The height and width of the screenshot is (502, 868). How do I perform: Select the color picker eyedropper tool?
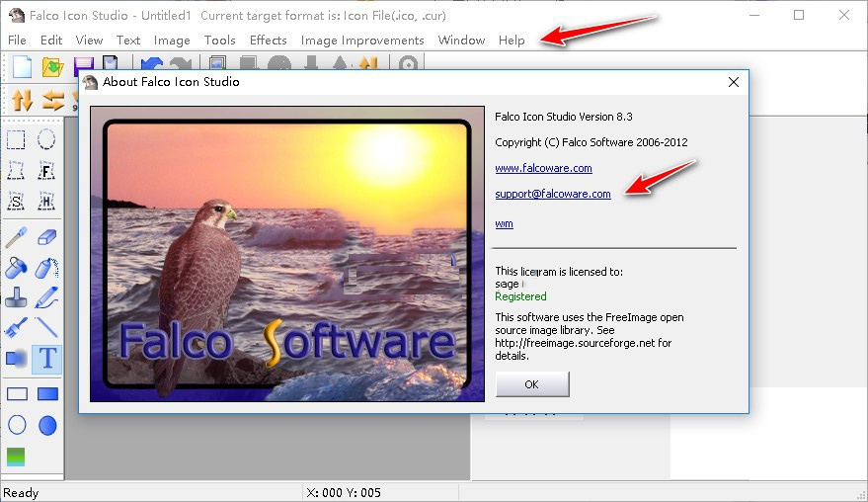pyautogui.click(x=16, y=237)
